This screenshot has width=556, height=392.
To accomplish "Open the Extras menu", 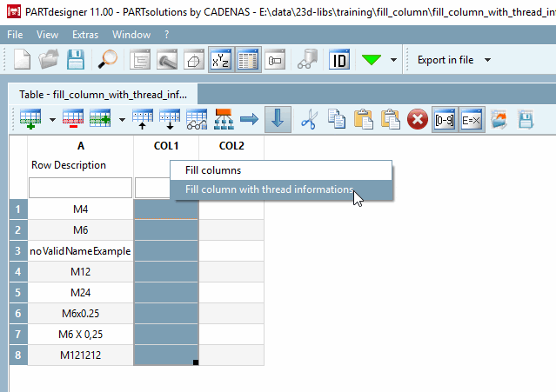I will coord(85,35).
